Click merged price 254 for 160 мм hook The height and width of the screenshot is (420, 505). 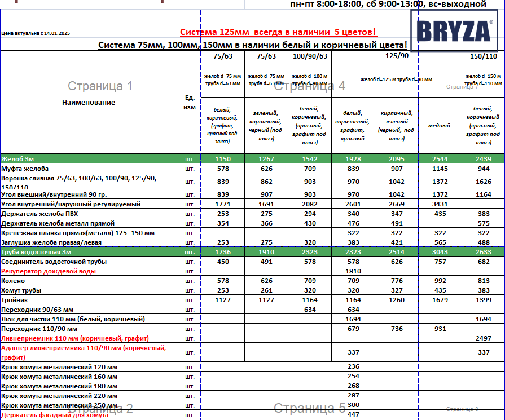353,376
